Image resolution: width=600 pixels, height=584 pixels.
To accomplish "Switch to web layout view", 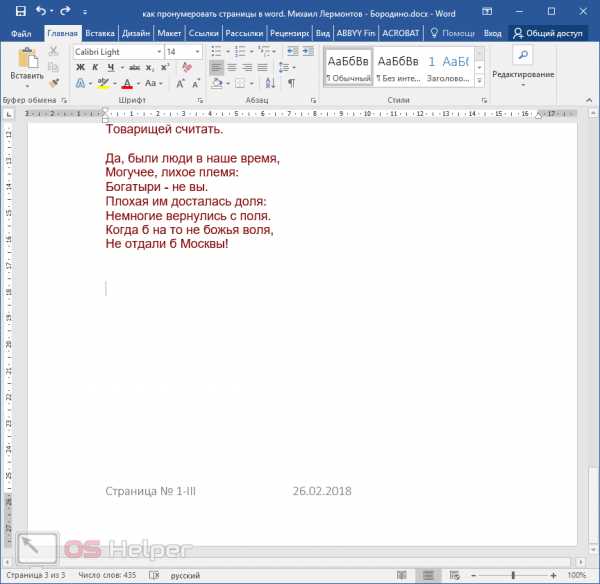I will pos(454,575).
